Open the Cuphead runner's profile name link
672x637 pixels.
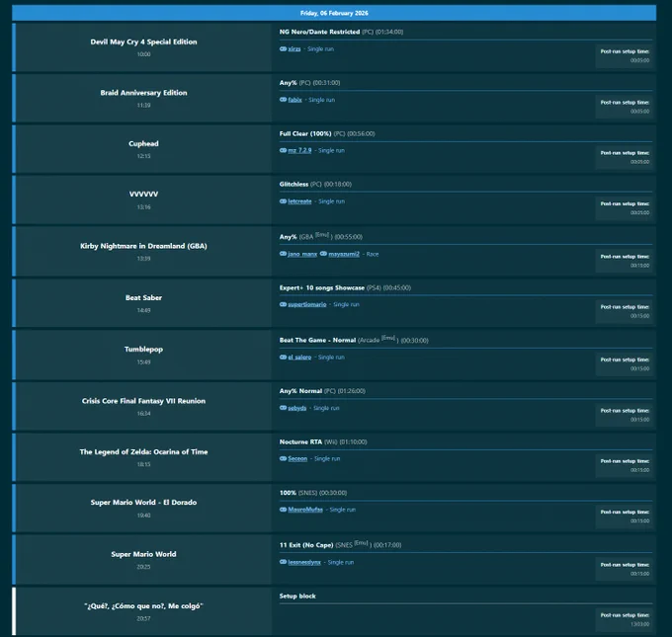tap(299, 150)
